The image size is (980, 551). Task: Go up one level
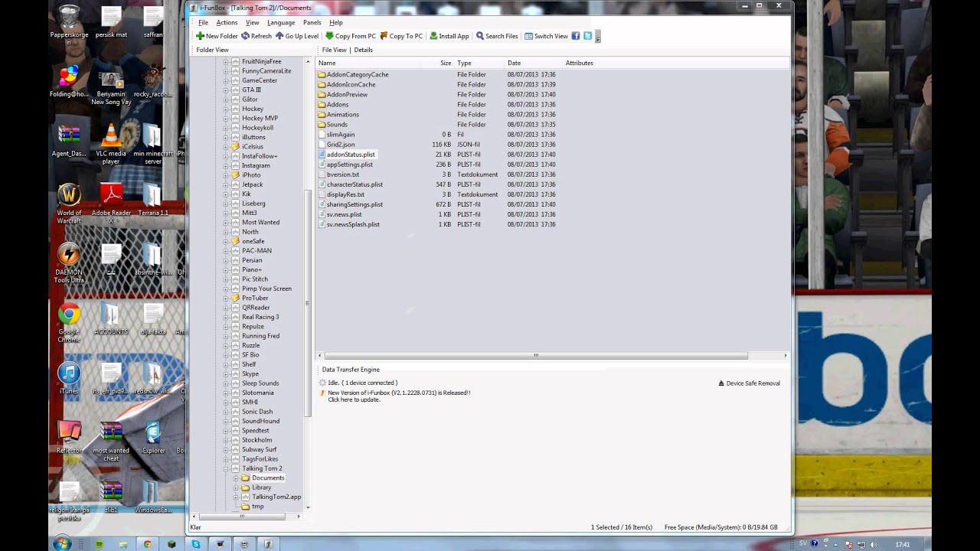click(297, 36)
